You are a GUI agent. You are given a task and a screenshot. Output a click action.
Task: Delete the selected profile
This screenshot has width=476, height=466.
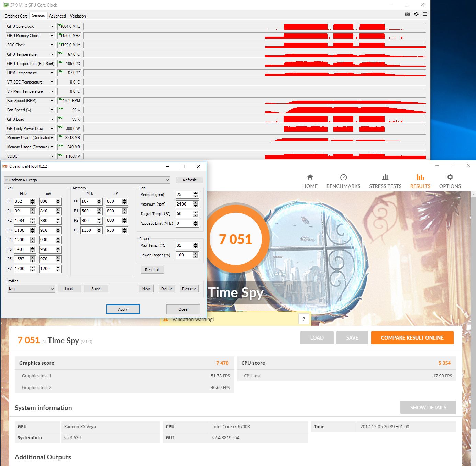point(167,289)
